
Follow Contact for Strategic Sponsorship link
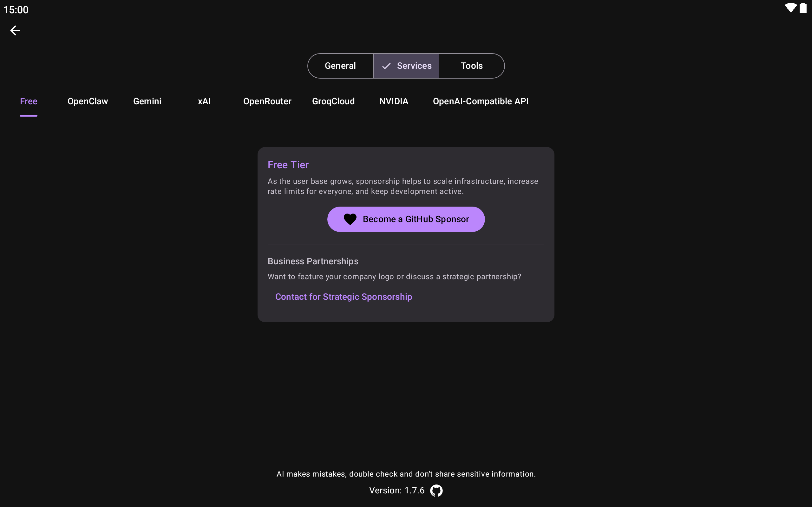(344, 297)
